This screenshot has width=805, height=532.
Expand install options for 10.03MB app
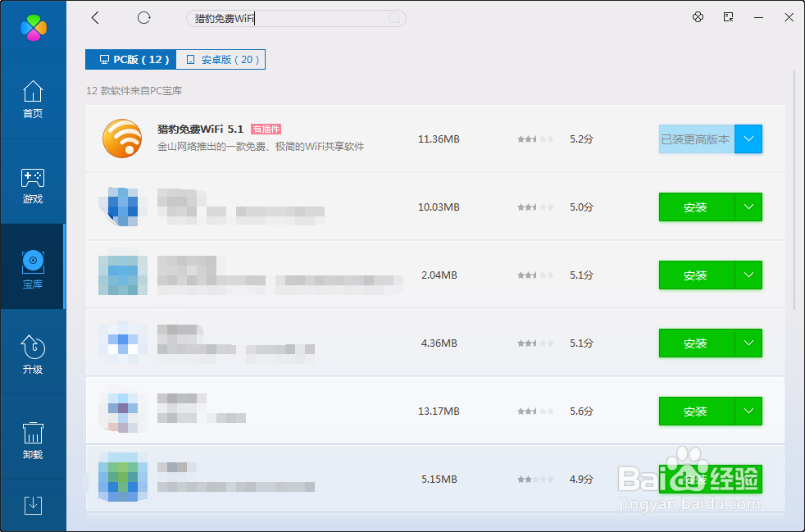point(748,207)
